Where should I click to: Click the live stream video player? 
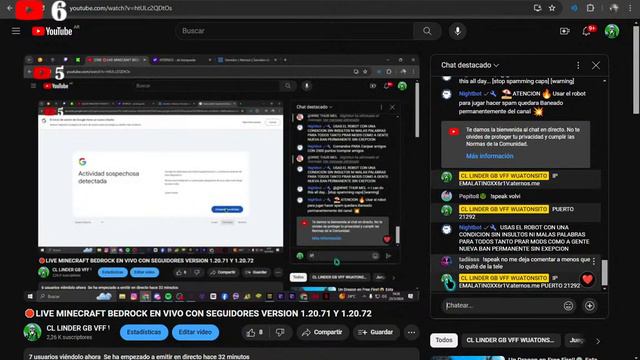point(222,179)
